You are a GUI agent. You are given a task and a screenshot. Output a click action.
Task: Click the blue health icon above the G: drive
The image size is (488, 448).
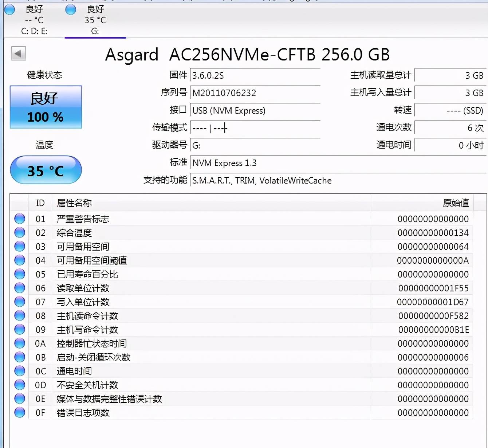tap(70, 10)
